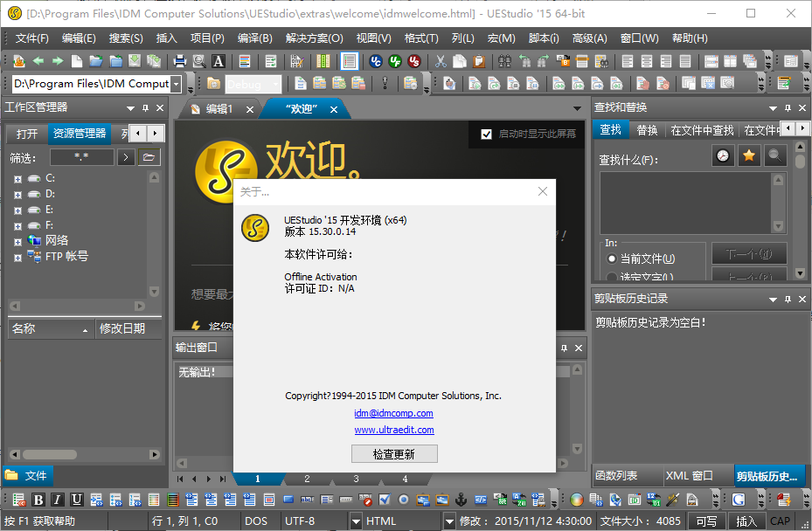Open the file path dropdown in the toolbar
The height and width of the screenshot is (531, 812).
(x=177, y=84)
